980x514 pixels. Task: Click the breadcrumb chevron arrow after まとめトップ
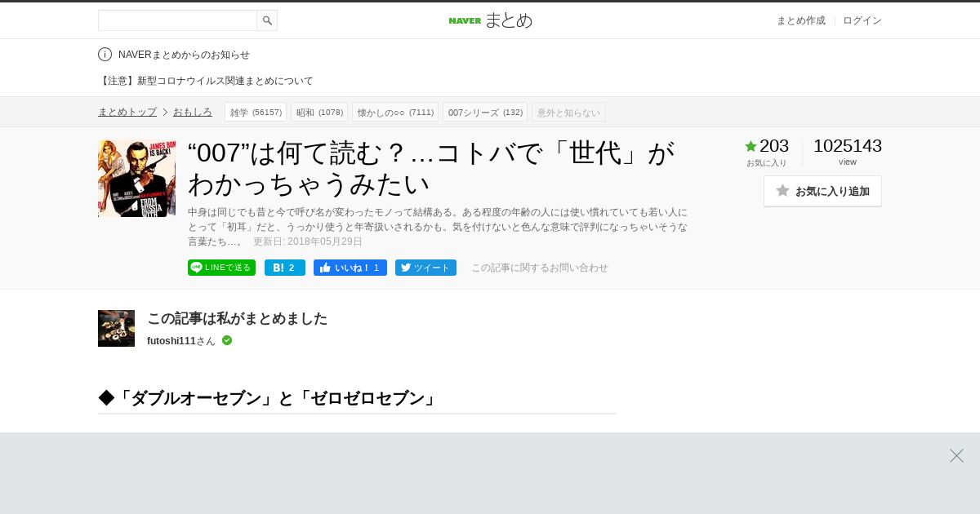[165, 112]
